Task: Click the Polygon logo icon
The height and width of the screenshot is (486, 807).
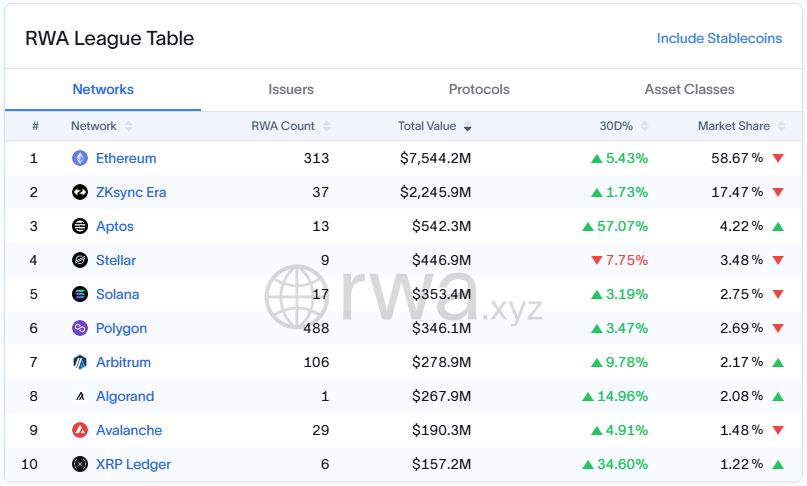Action: 80,328
